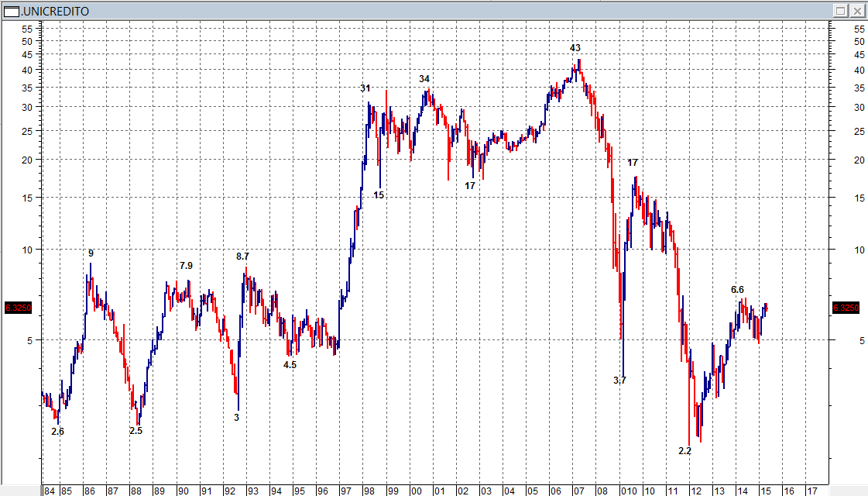Image resolution: width=868 pixels, height=496 pixels.
Task: Select the 2.6 low annotation label
Action: coord(57,432)
